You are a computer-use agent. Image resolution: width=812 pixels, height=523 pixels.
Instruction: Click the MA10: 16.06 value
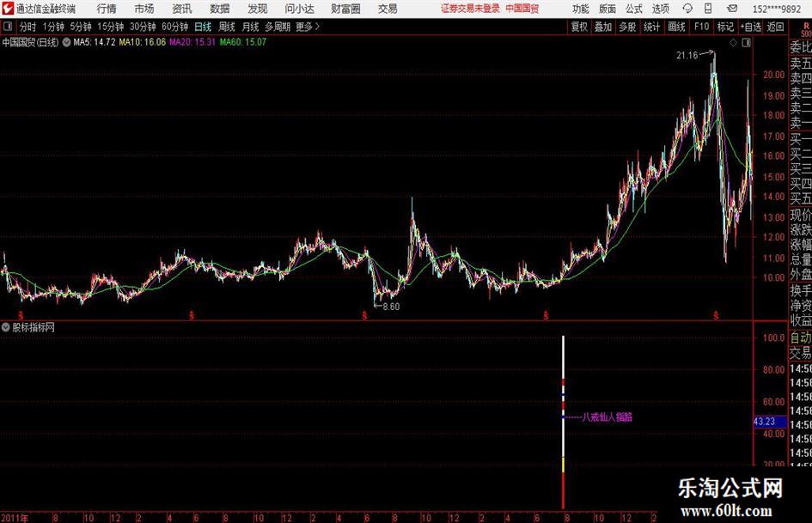point(143,42)
